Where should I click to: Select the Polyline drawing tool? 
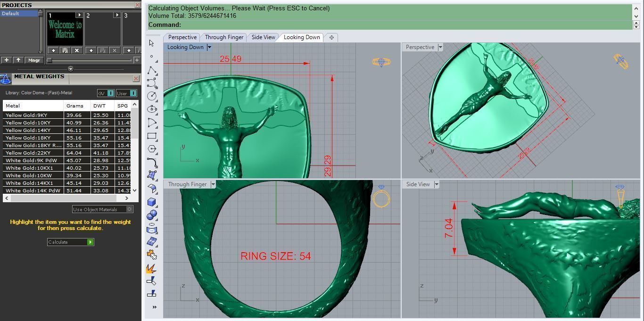(x=152, y=70)
